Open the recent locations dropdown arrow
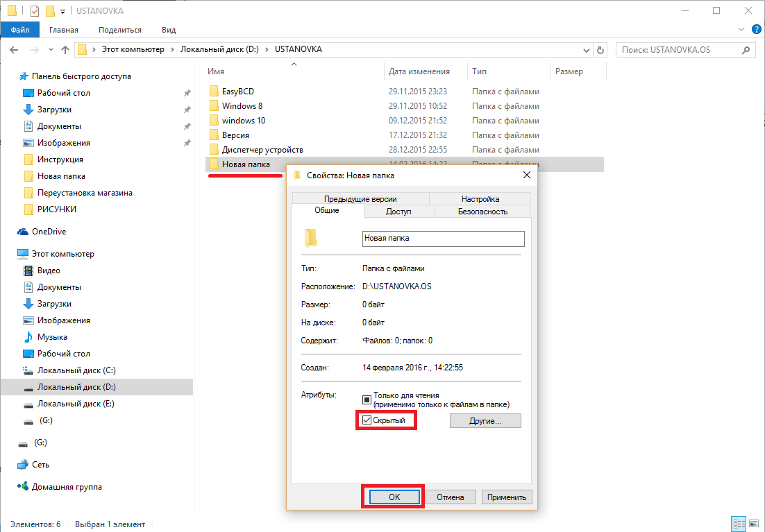This screenshot has width=765, height=532. (x=49, y=50)
